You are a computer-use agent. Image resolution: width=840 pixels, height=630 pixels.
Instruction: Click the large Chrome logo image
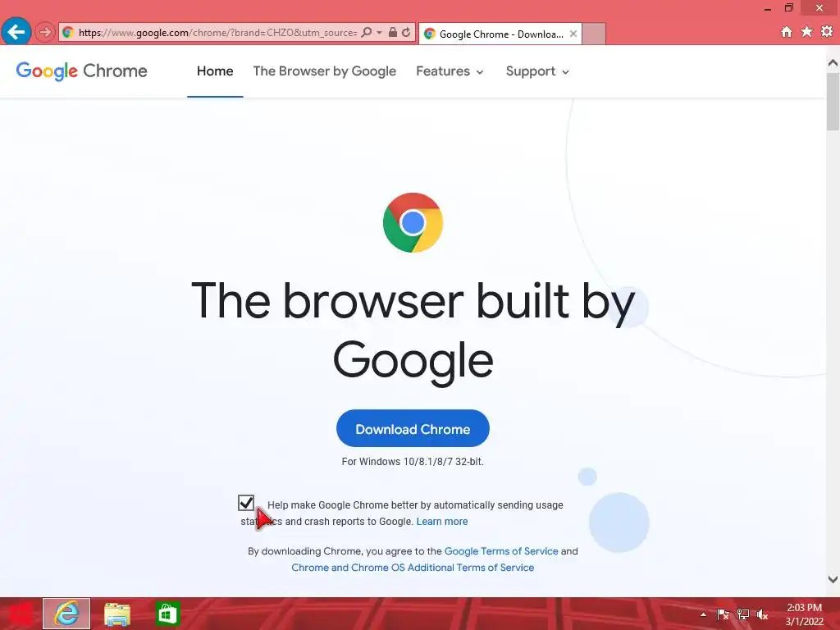413,222
